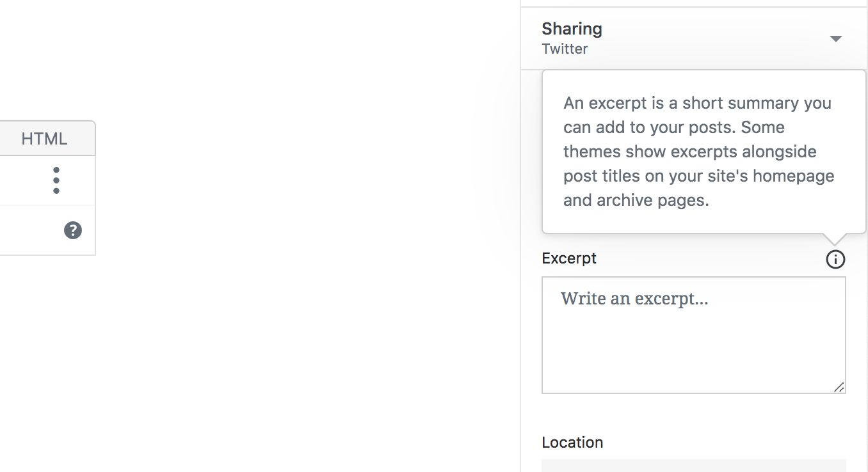Click the Location label
The width and height of the screenshot is (868, 472).
pos(572,443)
